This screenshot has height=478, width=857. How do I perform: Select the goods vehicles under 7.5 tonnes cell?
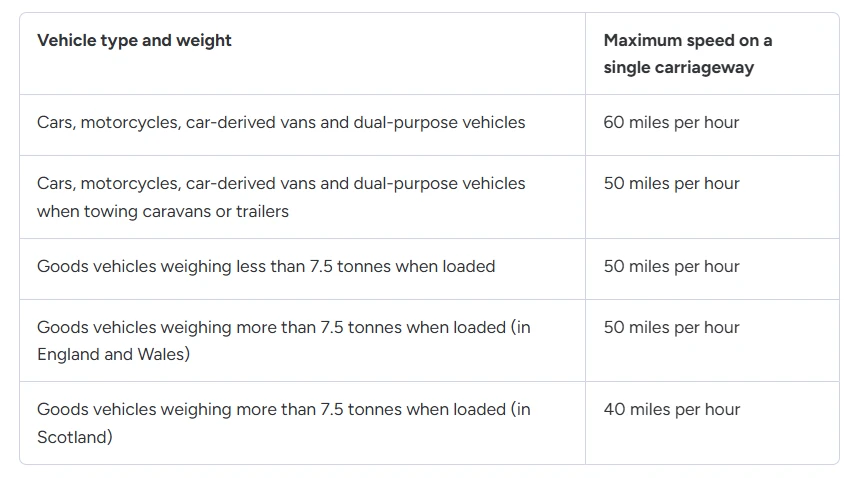point(266,267)
